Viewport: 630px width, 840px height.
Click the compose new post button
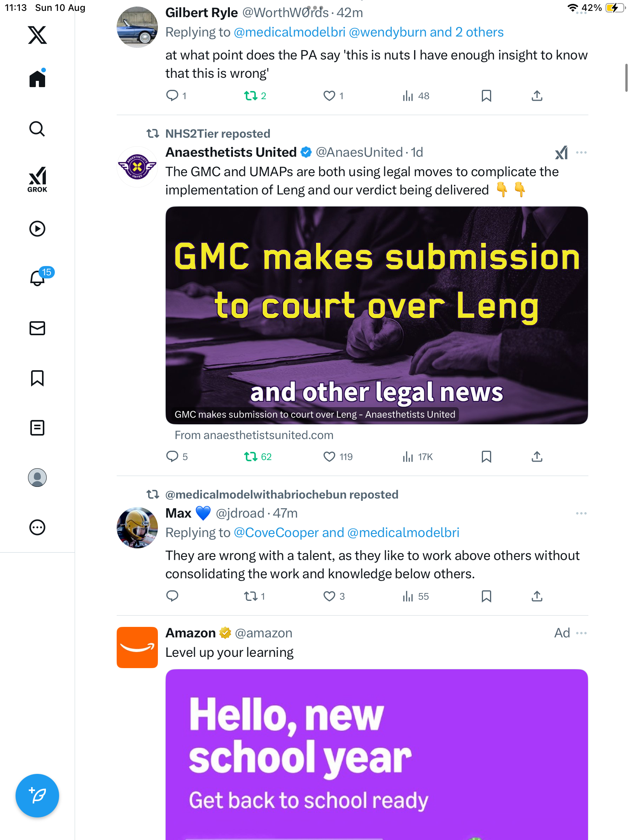37,796
